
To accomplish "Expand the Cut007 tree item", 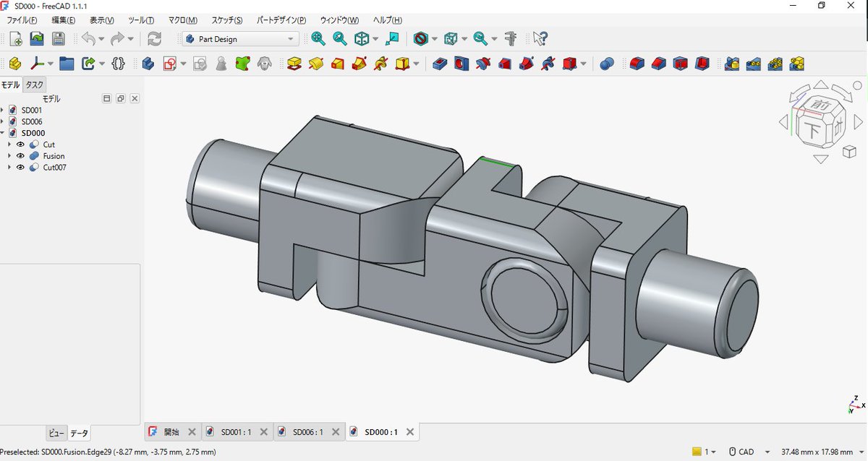I will pos(9,168).
